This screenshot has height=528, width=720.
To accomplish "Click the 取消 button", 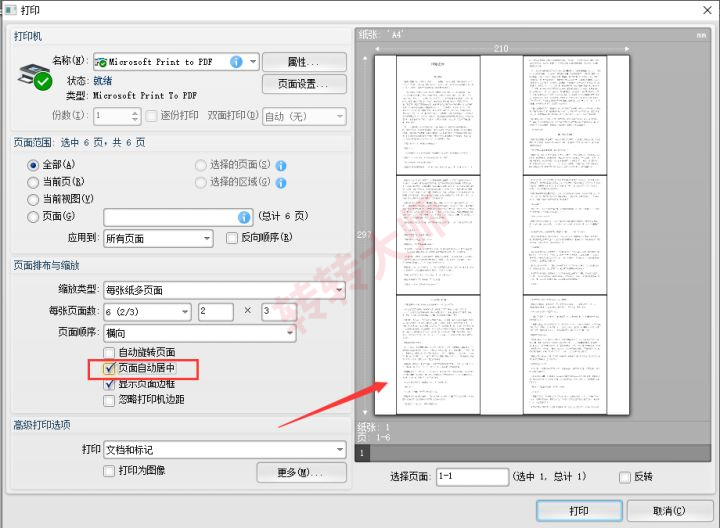I will (669, 511).
